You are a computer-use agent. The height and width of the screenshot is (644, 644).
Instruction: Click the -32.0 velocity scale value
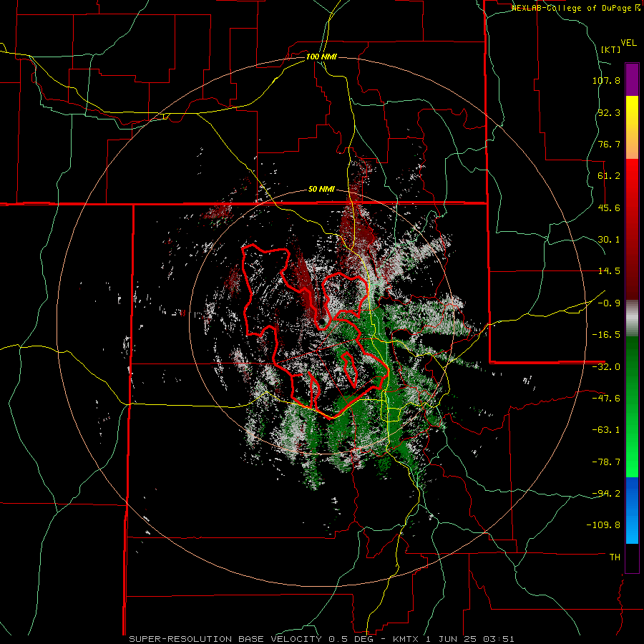(x=606, y=367)
